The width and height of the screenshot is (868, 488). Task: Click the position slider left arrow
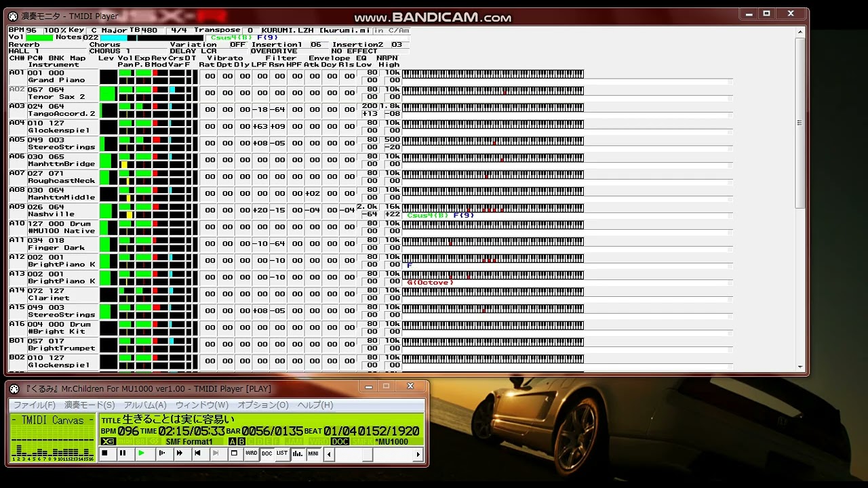pyautogui.click(x=330, y=454)
